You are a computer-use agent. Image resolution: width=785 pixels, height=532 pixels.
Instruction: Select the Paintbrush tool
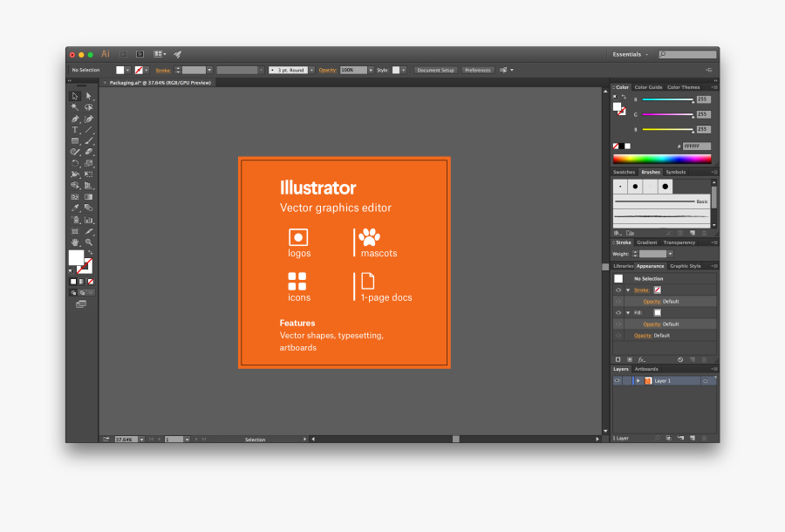tap(88, 140)
